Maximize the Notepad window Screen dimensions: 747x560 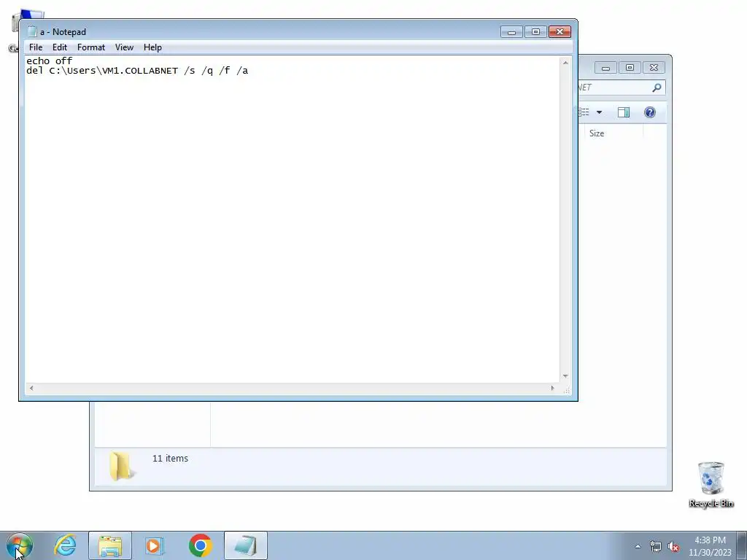pyautogui.click(x=535, y=32)
